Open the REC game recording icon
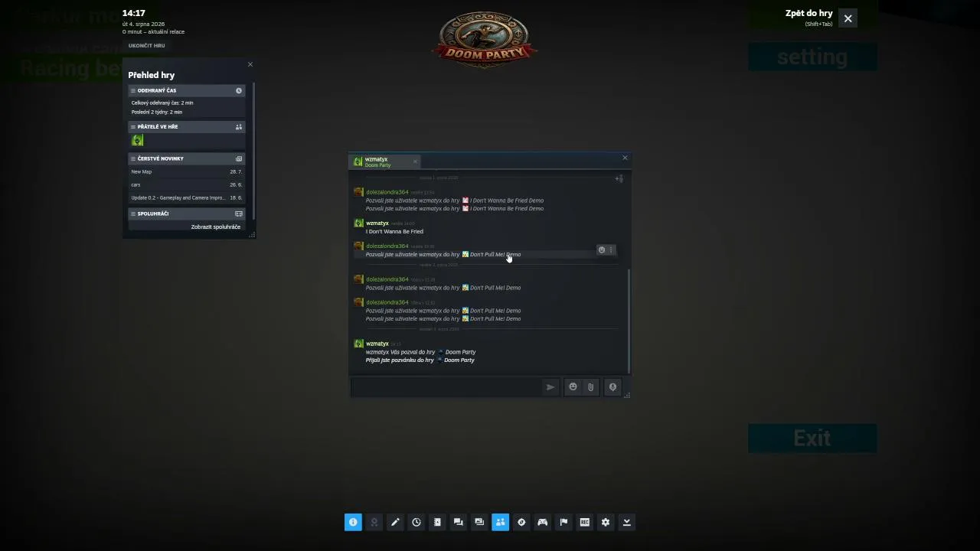Viewport: 980px width, 551px height. [584, 522]
